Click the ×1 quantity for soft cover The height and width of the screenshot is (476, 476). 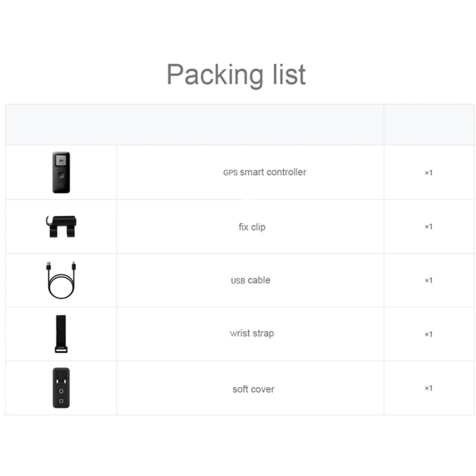tap(428, 388)
